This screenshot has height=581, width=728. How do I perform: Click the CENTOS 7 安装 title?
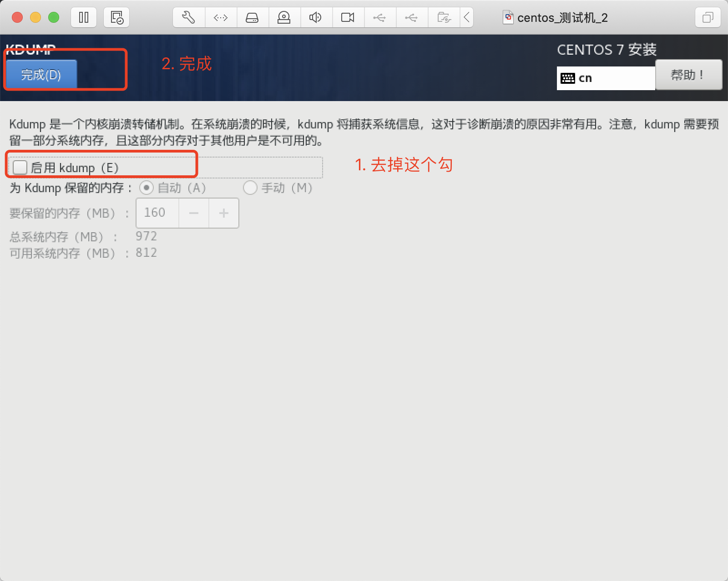[x=607, y=50]
